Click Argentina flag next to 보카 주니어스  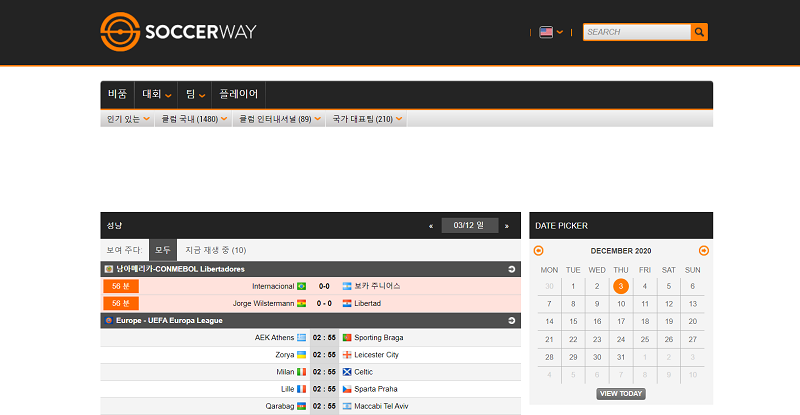(x=347, y=286)
